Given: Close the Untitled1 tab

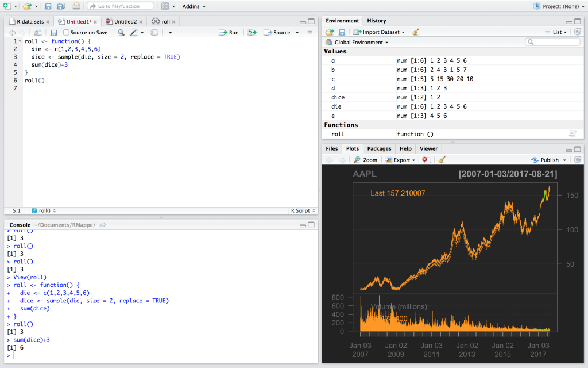Looking at the screenshot, I should (x=95, y=22).
